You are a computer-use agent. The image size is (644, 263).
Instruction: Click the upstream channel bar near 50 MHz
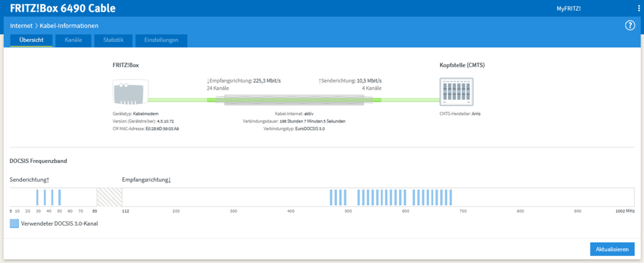(x=59, y=197)
